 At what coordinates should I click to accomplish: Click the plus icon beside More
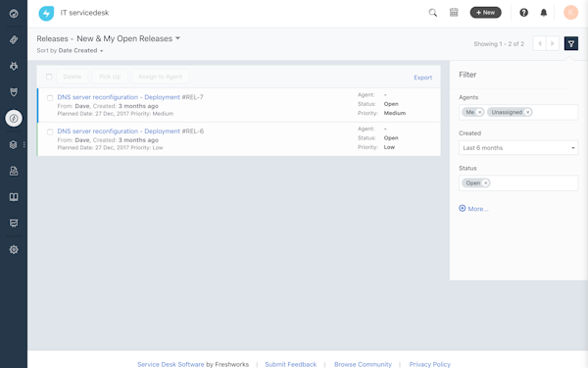click(462, 208)
